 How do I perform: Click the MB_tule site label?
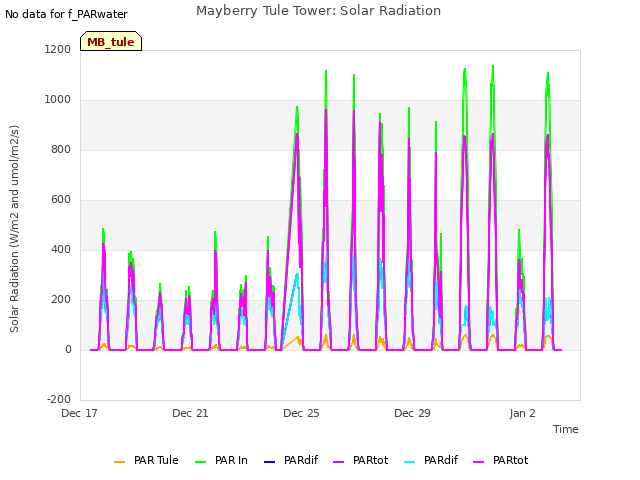click(x=111, y=41)
